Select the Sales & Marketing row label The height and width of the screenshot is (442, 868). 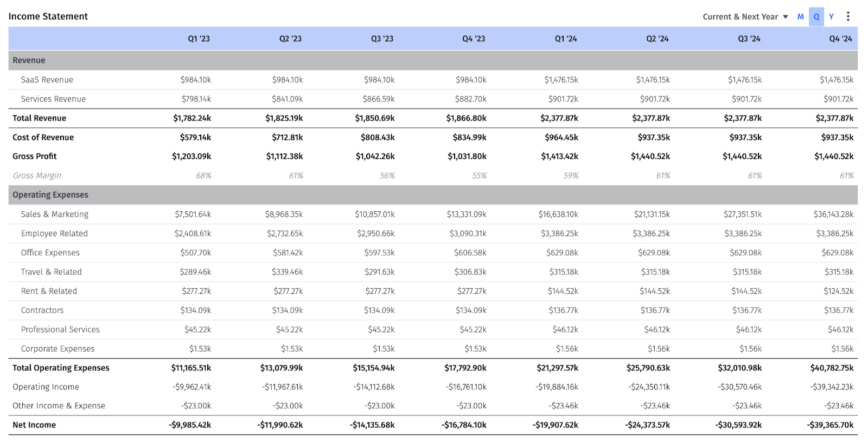point(54,214)
